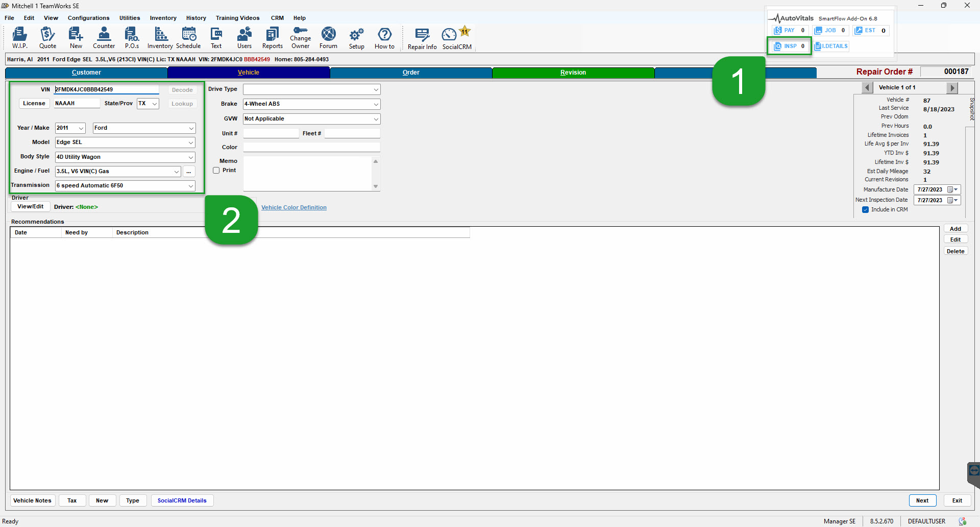Open the Forum toolbar icon
Screen dimensions: 980x527
click(329, 38)
